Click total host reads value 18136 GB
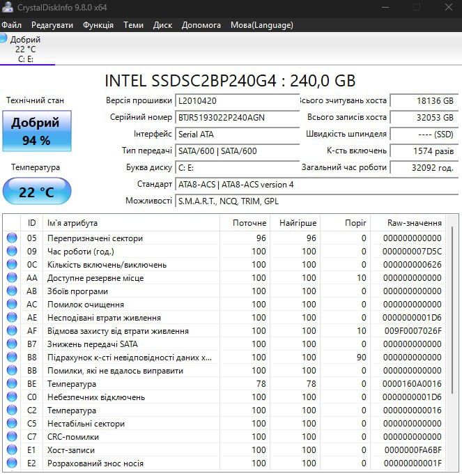Viewport: 462px width, 476px height. tap(424, 101)
